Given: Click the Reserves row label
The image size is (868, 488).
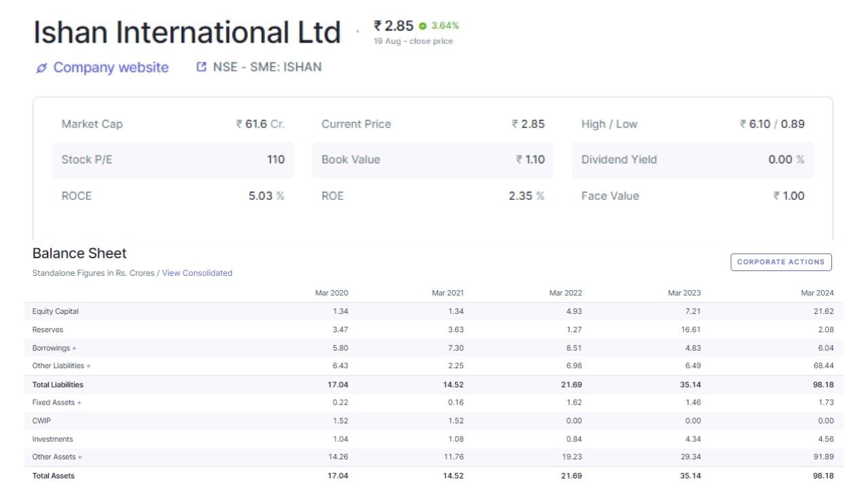Looking at the screenshot, I should 47,330.
